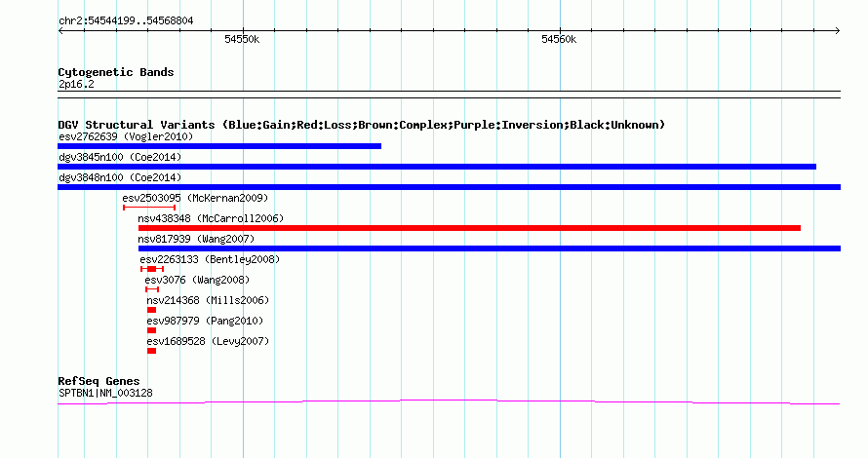Click the red esv3076 loss glyph
Image resolution: width=868 pixels, height=458 pixels.
click(152, 289)
